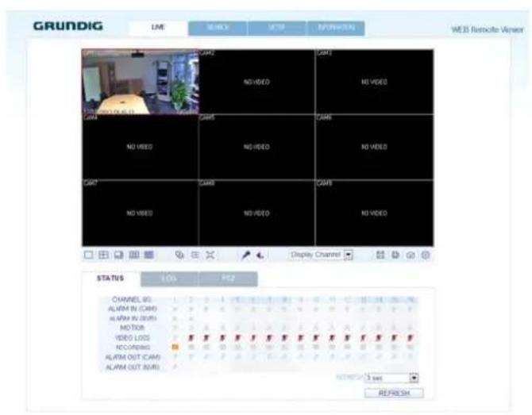
Task: Switch to the PTZ tab
Action: 229,279
